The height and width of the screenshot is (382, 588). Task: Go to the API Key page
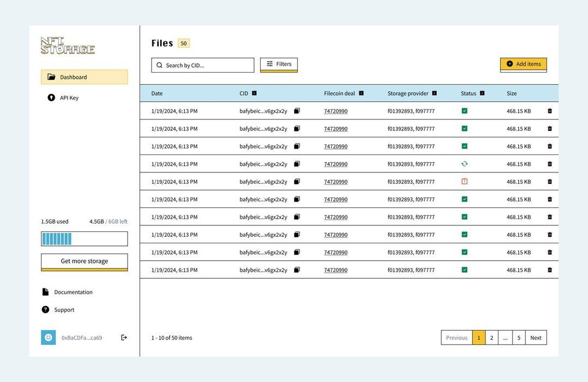coord(69,98)
